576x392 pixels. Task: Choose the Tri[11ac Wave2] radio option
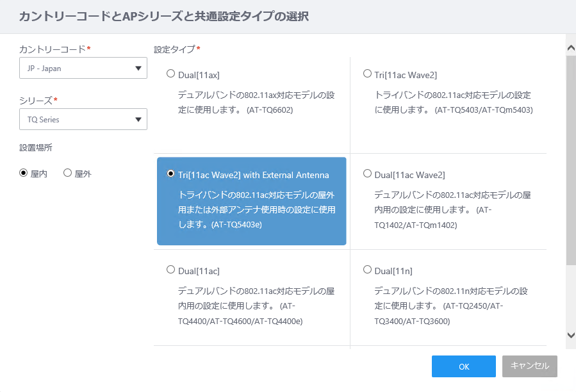coord(367,74)
